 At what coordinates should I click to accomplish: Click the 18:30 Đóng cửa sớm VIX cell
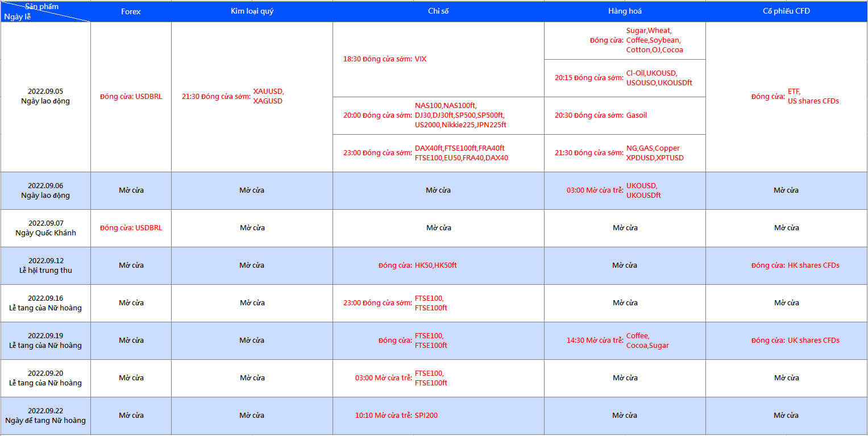(438, 59)
